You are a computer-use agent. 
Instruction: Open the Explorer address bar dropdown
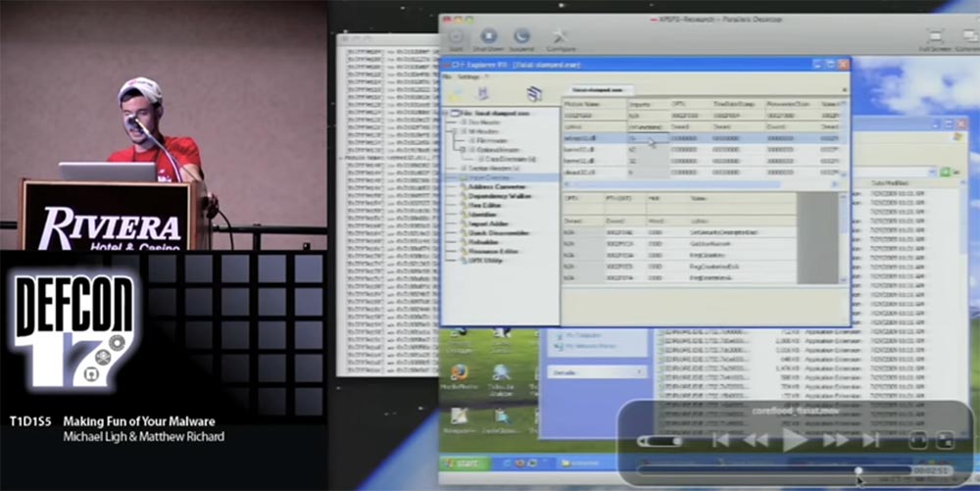(933, 172)
